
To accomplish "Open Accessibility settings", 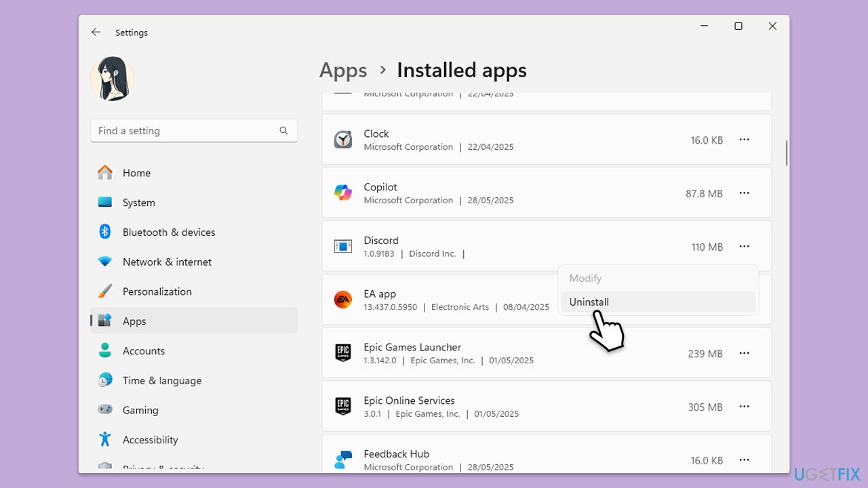I will pos(150,440).
